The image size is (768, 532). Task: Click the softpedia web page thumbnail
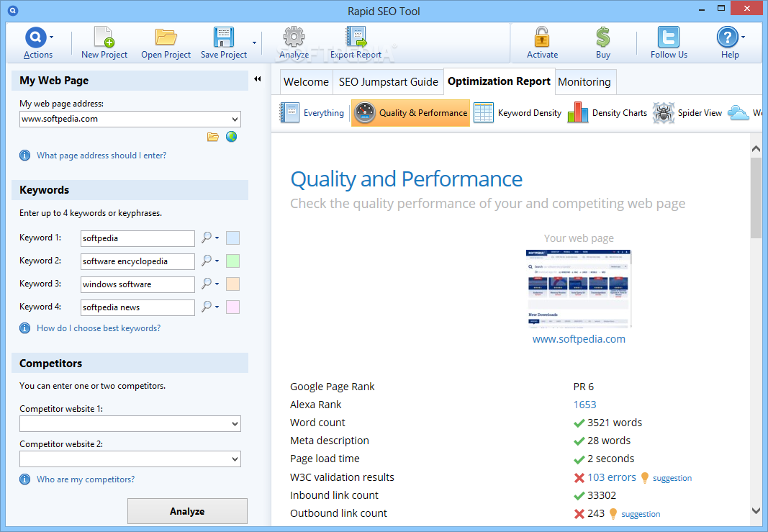coord(579,288)
